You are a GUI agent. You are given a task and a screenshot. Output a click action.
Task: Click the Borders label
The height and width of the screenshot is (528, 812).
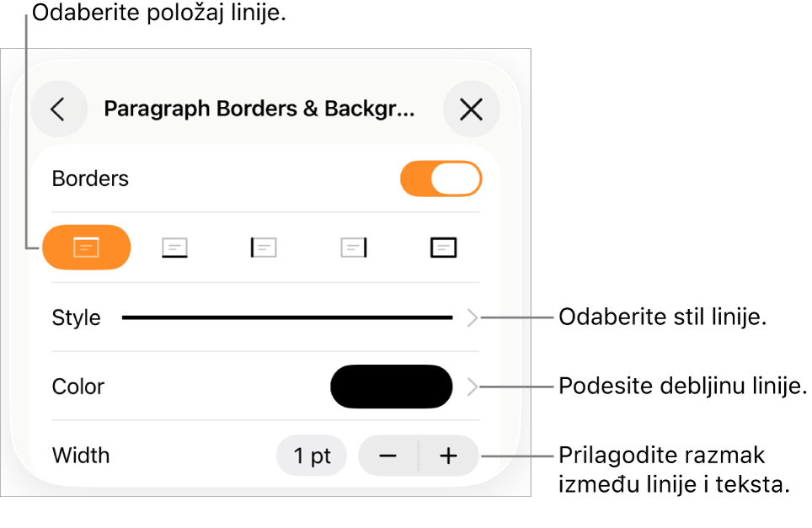[90, 179]
